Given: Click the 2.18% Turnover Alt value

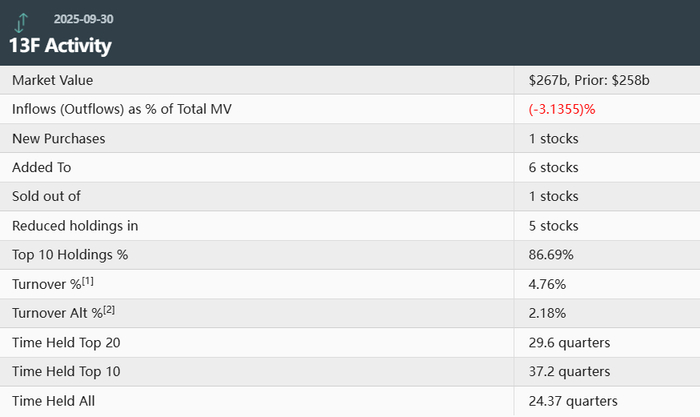Looking at the screenshot, I should [x=547, y=313].
